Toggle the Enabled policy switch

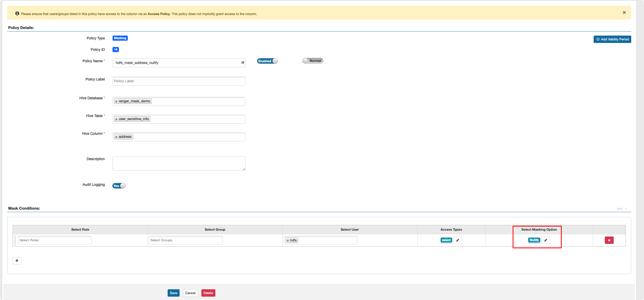[x=267, y=61]
